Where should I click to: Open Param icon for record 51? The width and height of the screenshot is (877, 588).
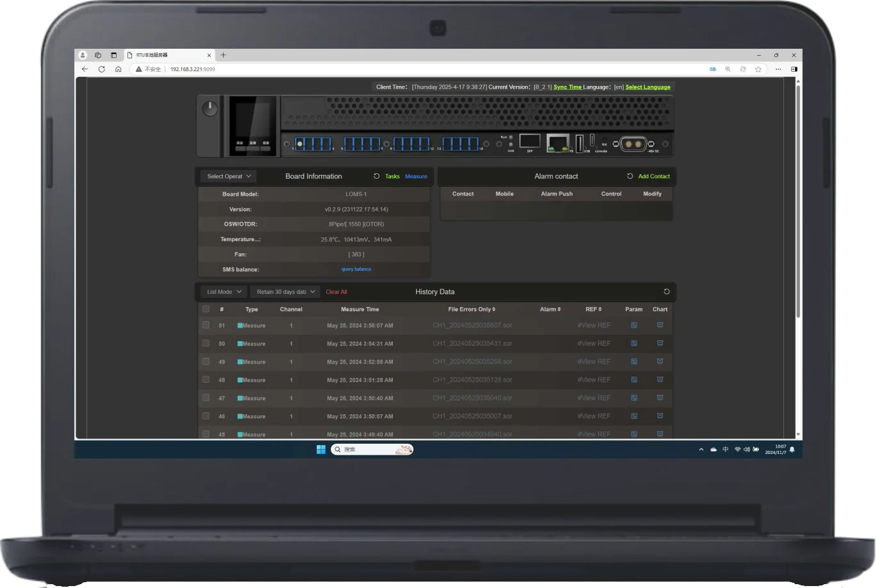(634, 325)
